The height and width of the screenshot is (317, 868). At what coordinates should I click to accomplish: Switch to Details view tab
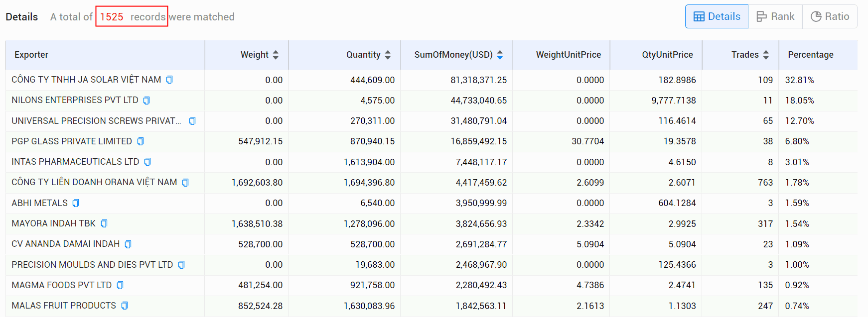click(x=717, y=16)
